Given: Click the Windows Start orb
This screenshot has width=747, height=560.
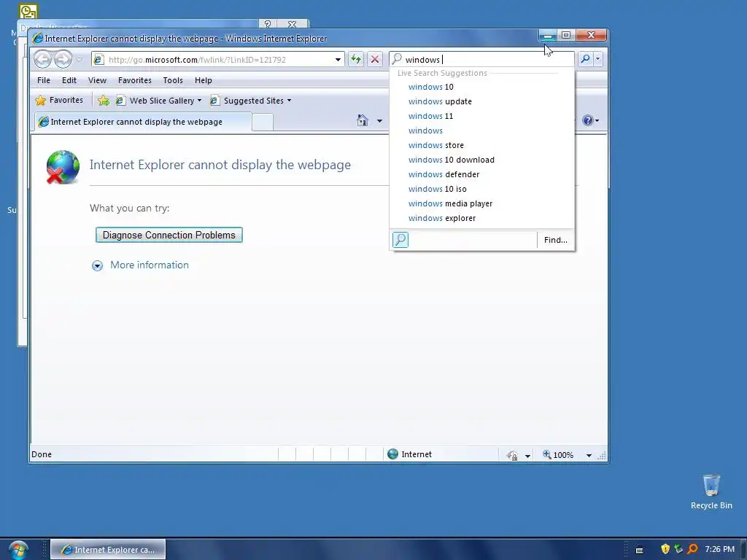Looking at the screenshot, I should click(18, 550).
